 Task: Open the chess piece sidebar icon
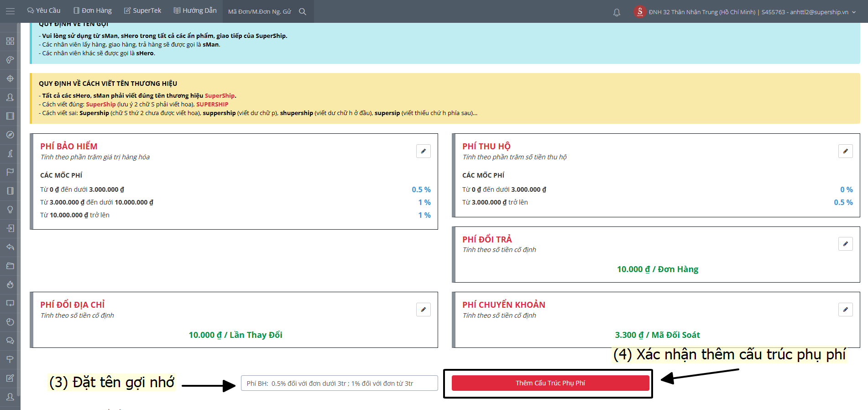(10, 153)
